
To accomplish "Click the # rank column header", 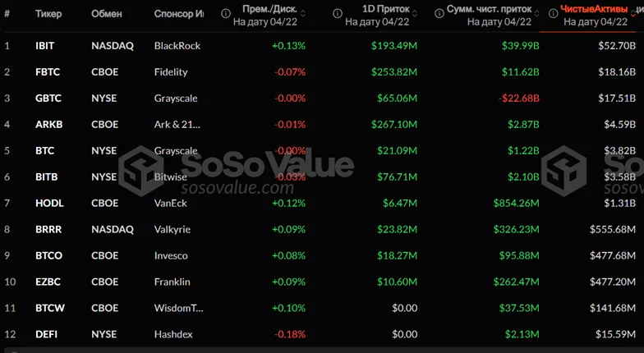I will [7, 14].
